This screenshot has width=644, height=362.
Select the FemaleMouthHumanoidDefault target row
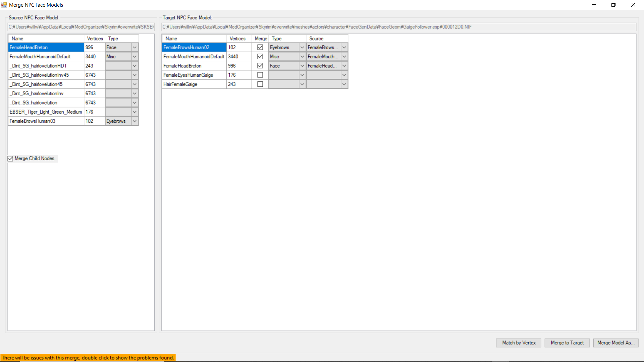point(194,56)
